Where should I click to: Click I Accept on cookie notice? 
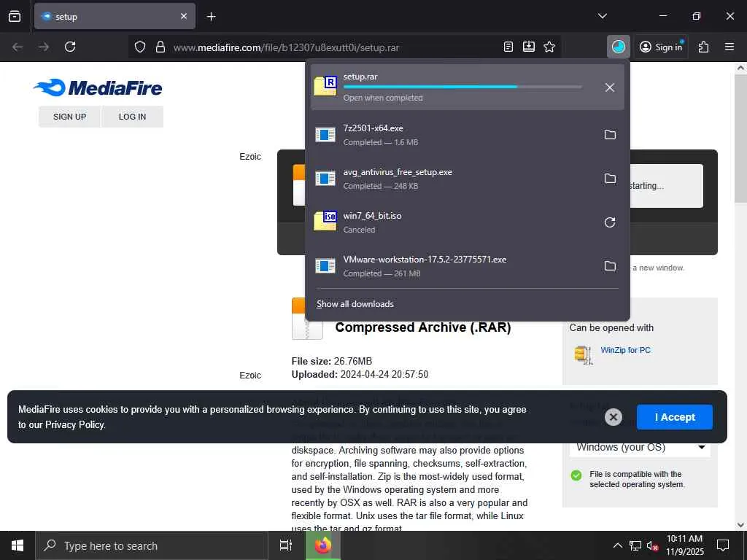(675, 417)
